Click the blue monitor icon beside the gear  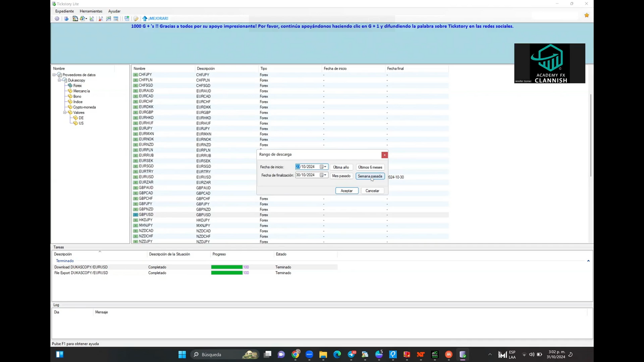[66, 19]
